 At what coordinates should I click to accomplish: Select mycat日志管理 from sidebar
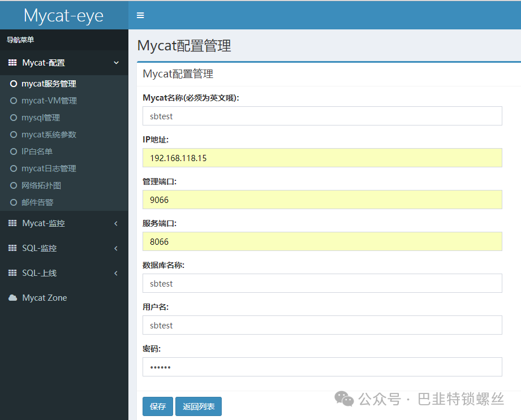49,168
